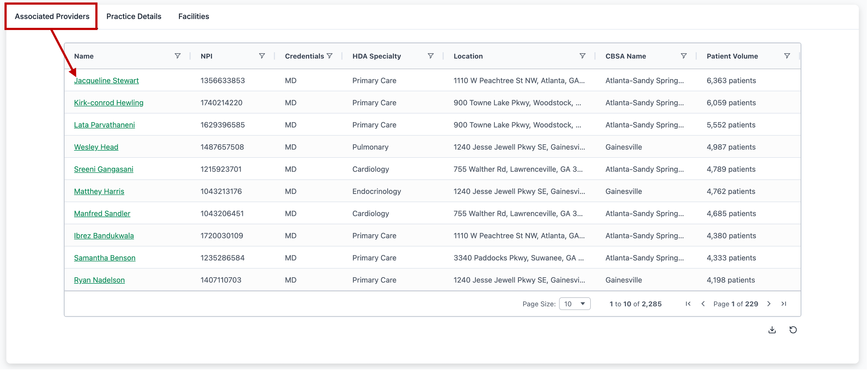Select the Associated Providers tab
Screen dimensions: 868x370
click(52, 16)
